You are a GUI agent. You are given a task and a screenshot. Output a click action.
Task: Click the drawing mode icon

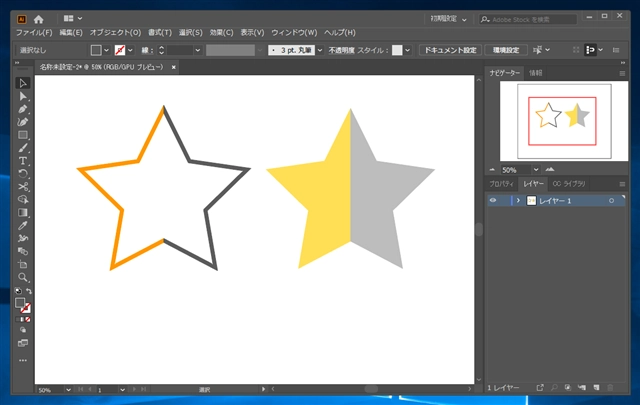tap(23, 330)
